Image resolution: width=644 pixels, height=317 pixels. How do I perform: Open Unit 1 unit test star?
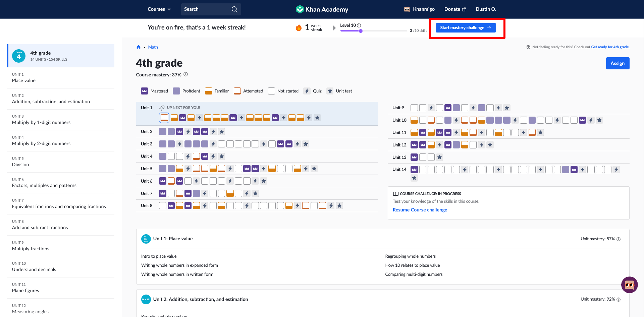pos(317,118)
